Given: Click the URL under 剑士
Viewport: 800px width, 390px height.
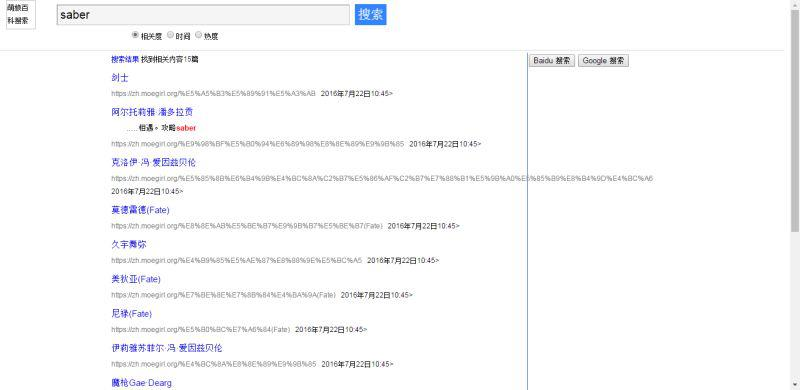Looking at the screenshot, I should (x=213, y=93).
